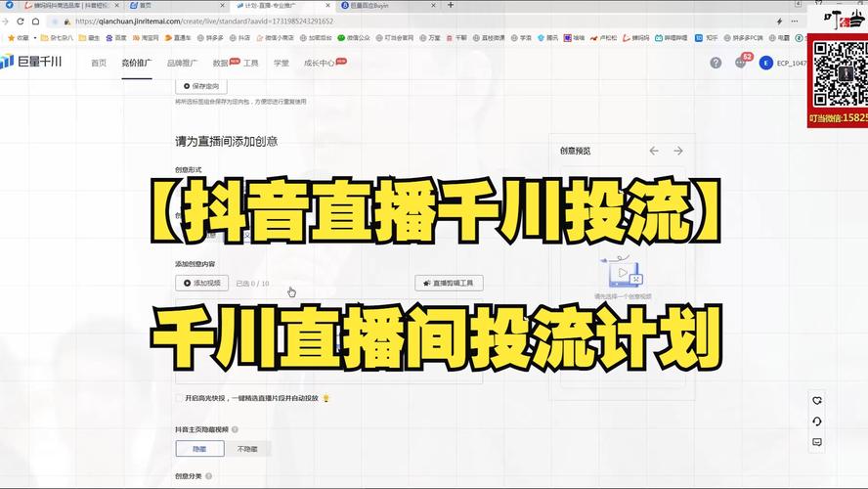Open the message notifications with 52 badge
Image resolution: width=868 pixels, height=489 pixels.
pos(742,62)
